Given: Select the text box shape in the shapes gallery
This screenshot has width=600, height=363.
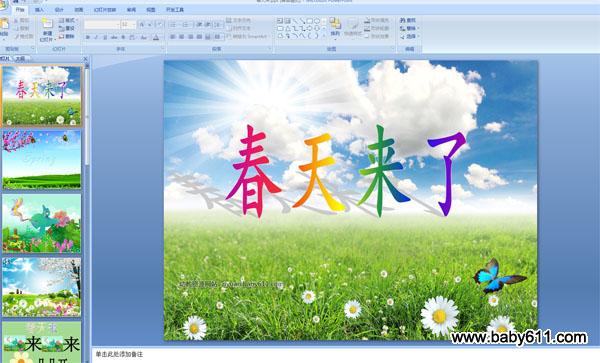Looking at the screenshot, I should [x=280, y=21].
